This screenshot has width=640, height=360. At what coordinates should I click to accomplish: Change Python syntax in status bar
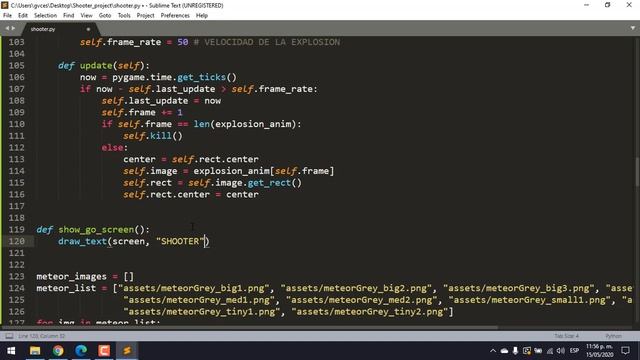coord(613,336)
